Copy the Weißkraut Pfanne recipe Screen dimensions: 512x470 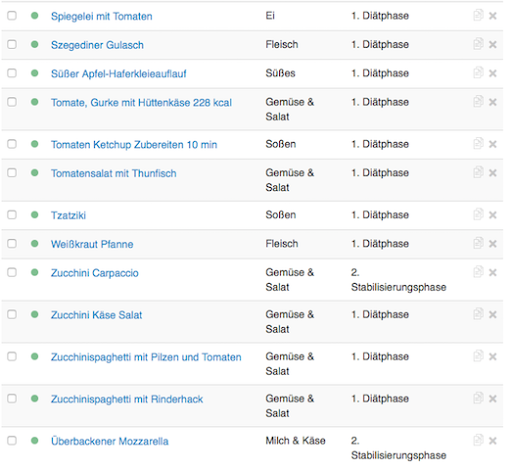(x=478, y=243)
